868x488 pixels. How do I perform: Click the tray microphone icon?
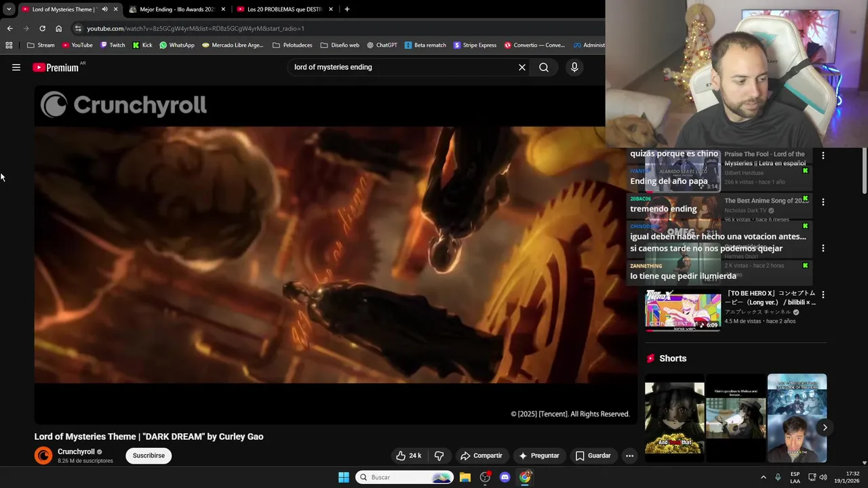click(778, 477)
